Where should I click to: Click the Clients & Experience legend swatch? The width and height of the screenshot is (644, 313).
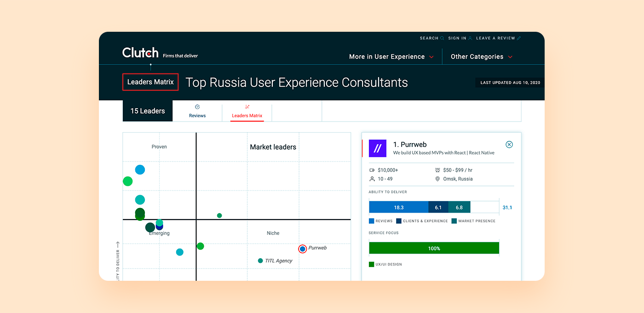(399, 221)
